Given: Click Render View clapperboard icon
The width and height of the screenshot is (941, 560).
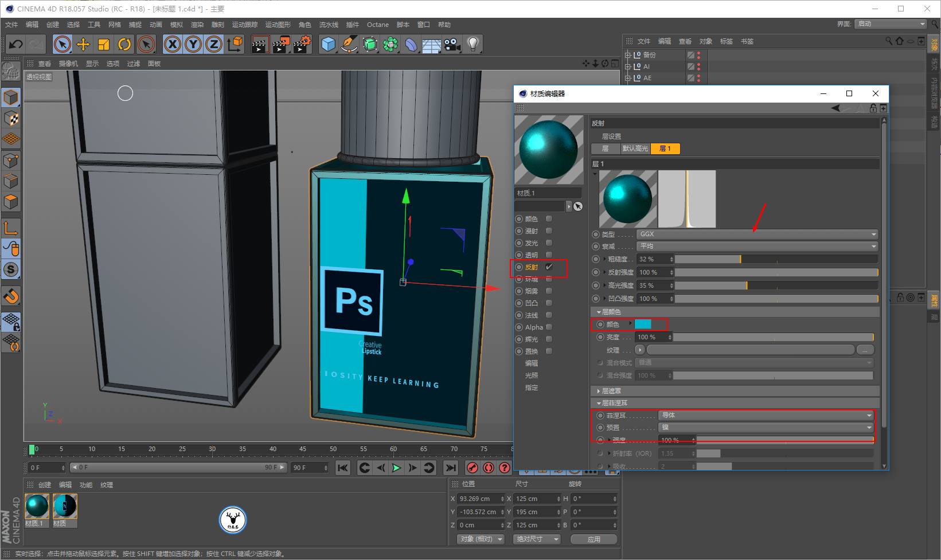Looking at the screenshot, I should point(260,44).
